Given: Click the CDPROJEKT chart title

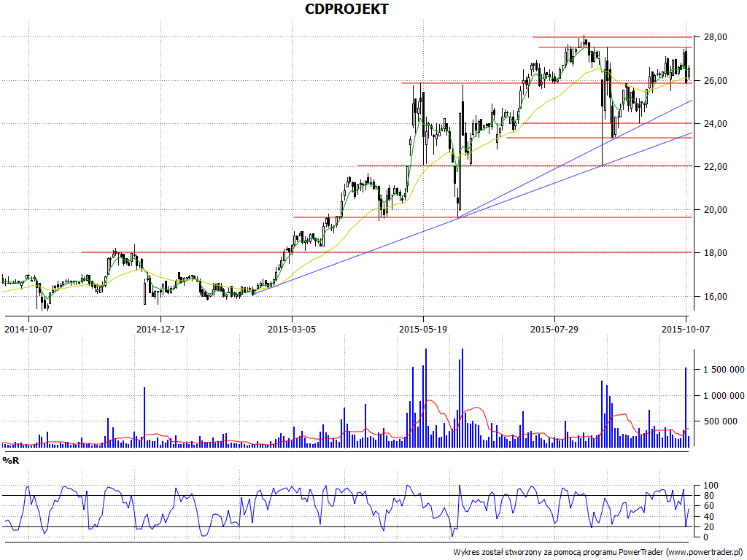Looking at the screenshot, I should [347, 9].
